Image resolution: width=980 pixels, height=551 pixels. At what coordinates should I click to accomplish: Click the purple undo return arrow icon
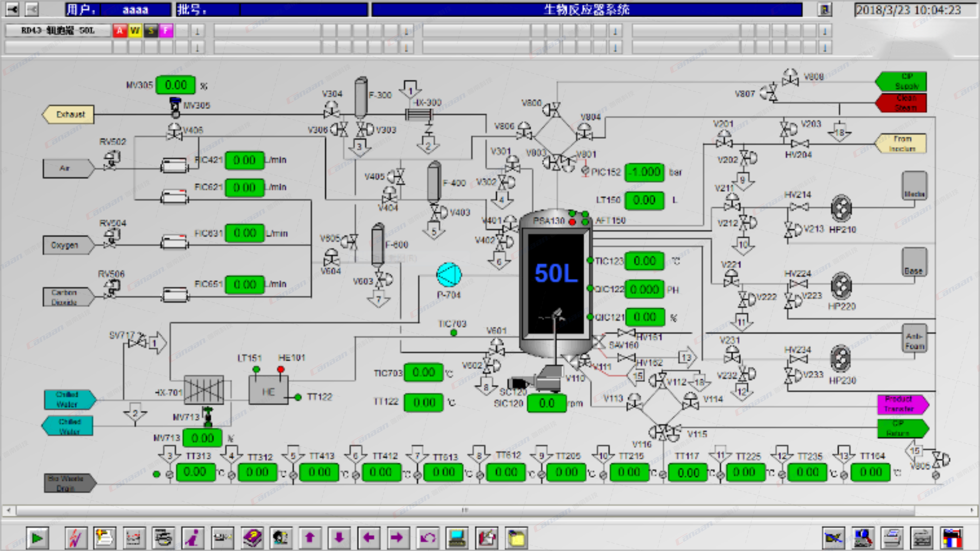pyautogui.click(x=428, y=538)
